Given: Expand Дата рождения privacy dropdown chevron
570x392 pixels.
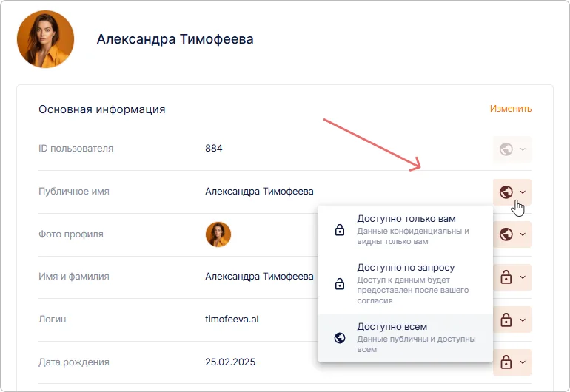Looking at the screenshot, I should point(523,362).
